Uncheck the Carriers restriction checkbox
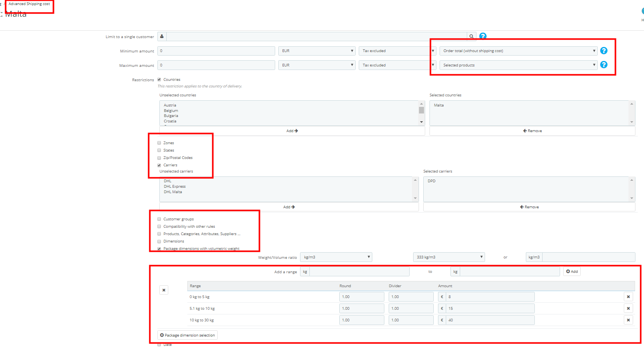Screen dimensions: 644x349 (159, 165)
